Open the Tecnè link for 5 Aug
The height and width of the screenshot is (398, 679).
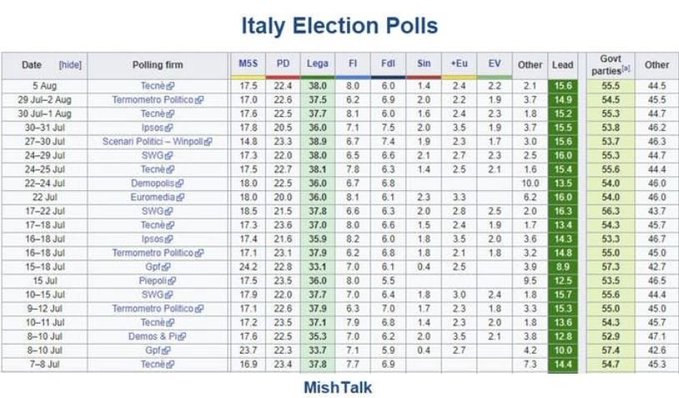tap(153, 86)
